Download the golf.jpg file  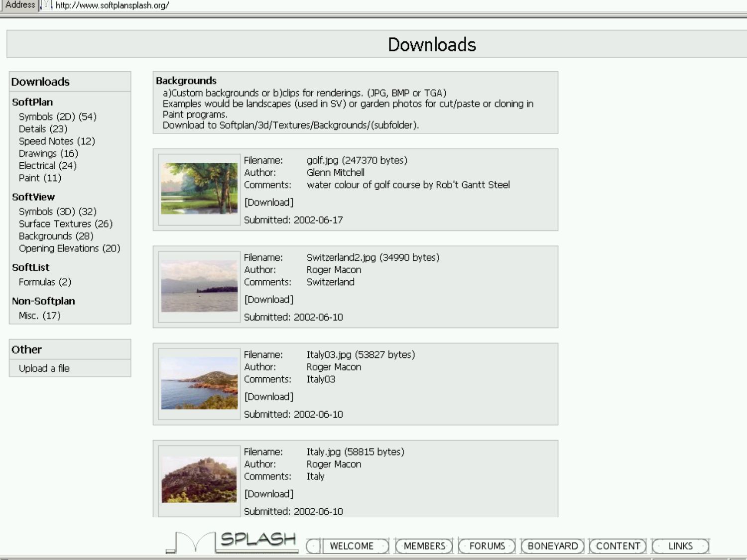[269, 202]
